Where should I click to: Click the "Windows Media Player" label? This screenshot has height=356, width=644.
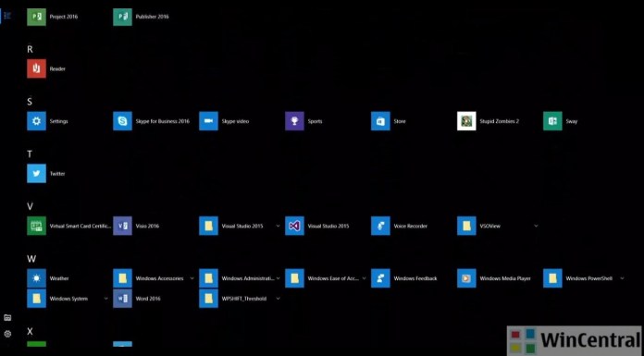(505, 278)
